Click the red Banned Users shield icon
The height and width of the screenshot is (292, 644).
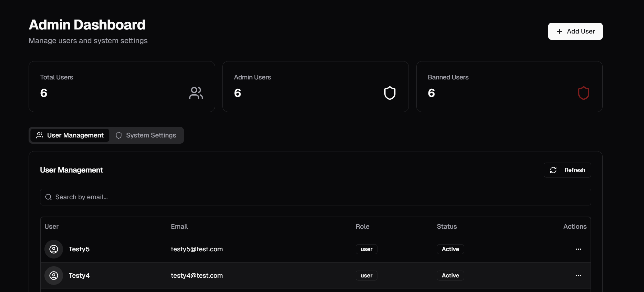(584, 93)
